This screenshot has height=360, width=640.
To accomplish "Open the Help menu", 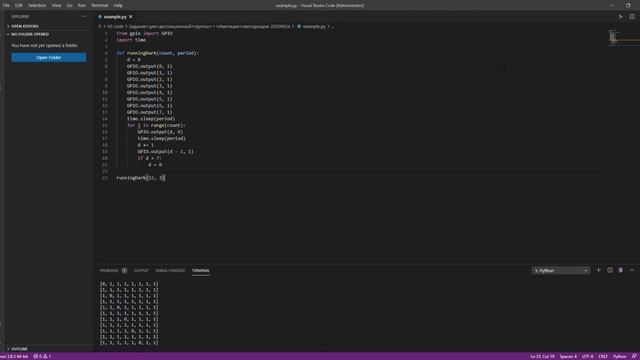I will [118, 5].
